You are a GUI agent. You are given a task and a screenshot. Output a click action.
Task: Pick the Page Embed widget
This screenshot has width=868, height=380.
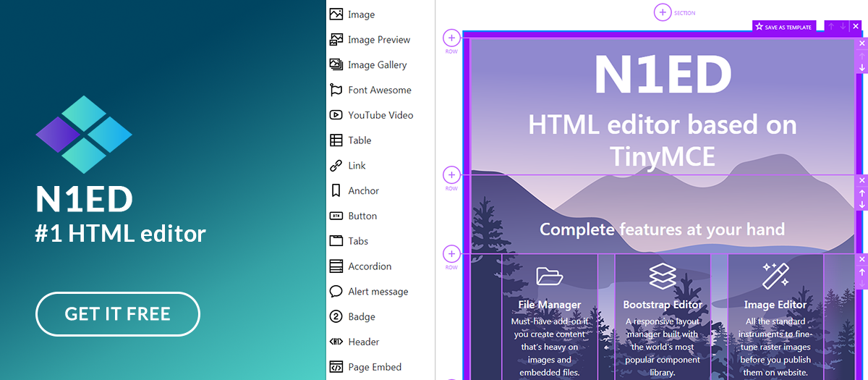pyautogui.click(x=374, y=367)
